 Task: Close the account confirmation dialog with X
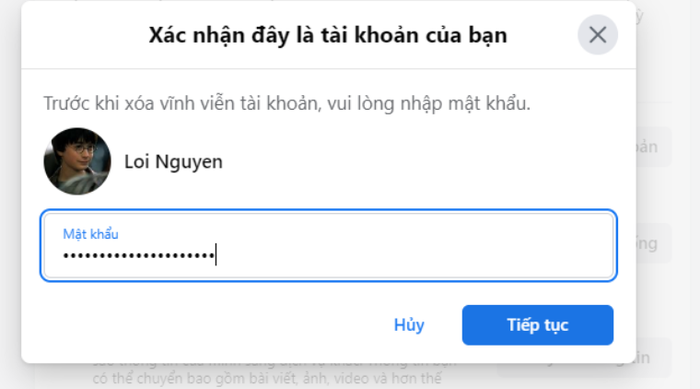tap(597, 35)
